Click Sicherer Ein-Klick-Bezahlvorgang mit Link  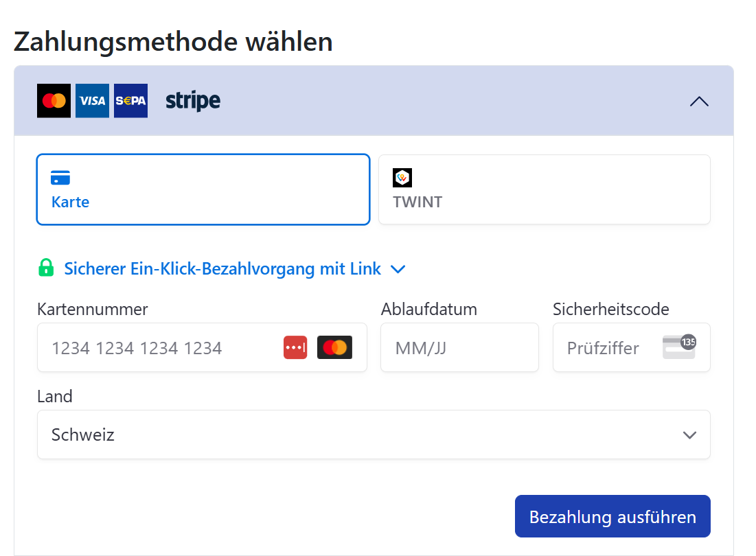point(222,269)
